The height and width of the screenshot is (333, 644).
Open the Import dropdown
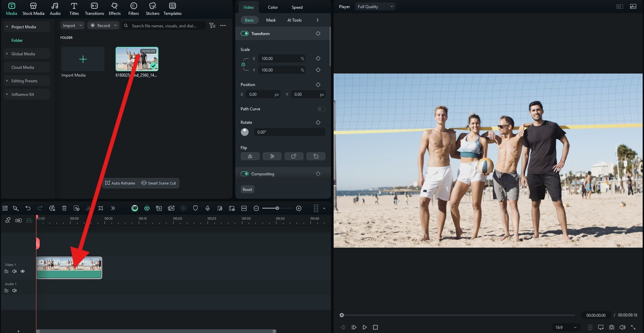(x=72, y=25)
